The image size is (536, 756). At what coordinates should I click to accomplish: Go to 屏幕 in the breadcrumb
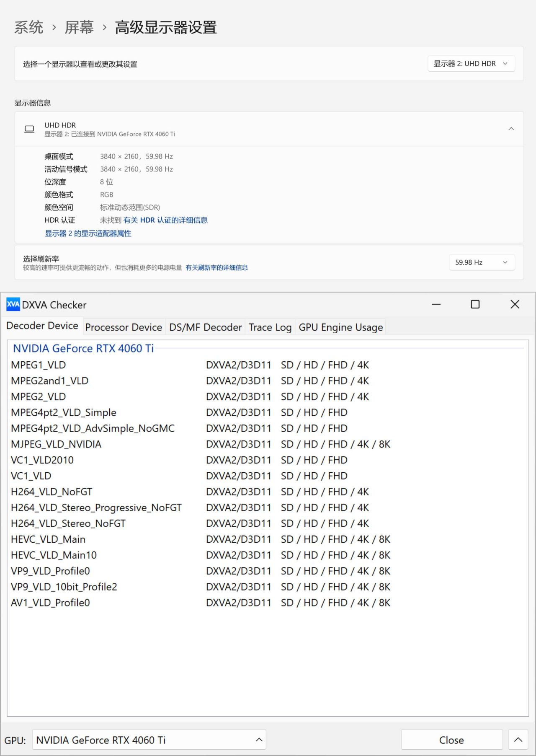[79, 28]
